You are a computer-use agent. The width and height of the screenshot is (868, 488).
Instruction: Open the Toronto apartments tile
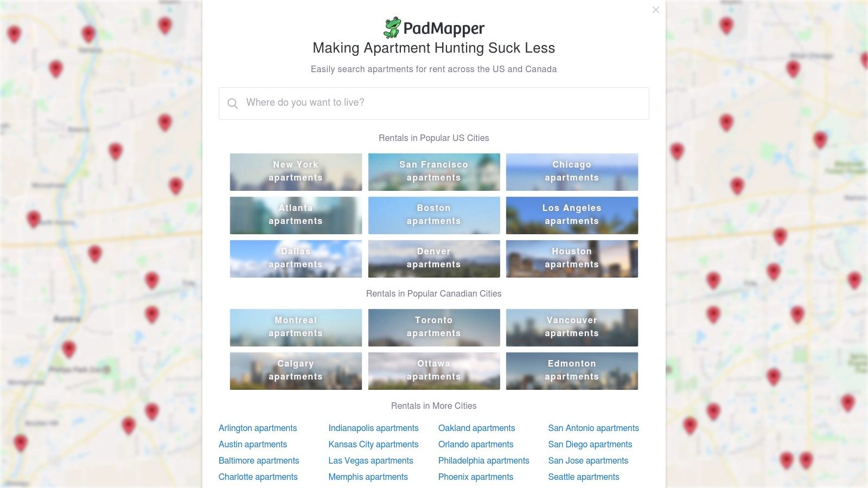click(x=434, y=328)
